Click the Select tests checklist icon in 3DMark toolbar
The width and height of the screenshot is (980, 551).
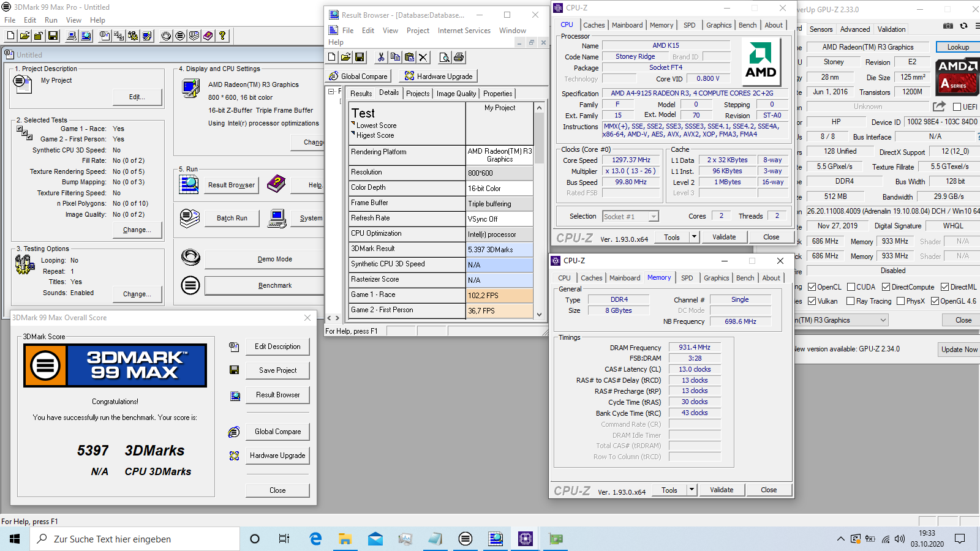119,36
